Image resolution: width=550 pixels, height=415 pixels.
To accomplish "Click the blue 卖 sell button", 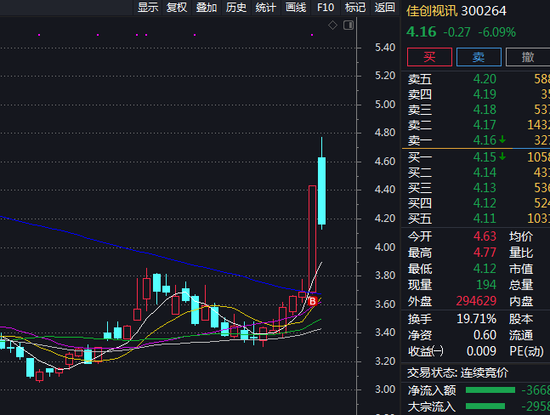I will pos(479,57).
